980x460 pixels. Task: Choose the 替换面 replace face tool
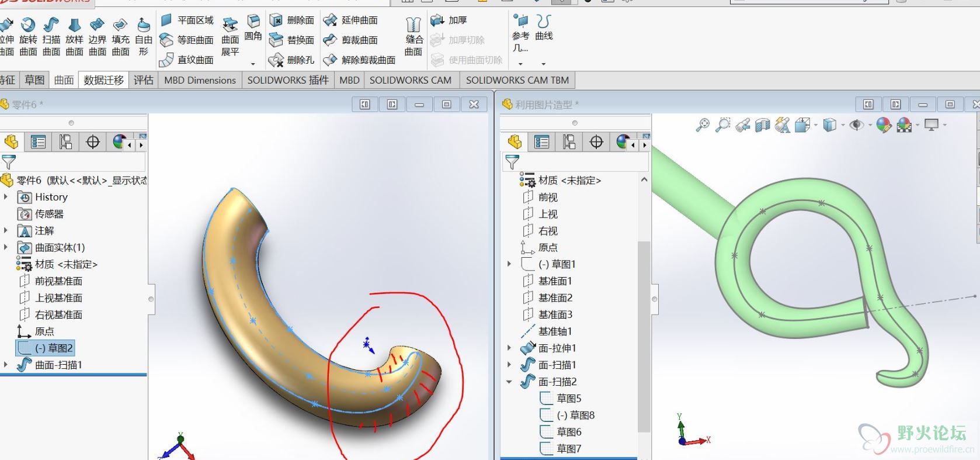point(292,40)
